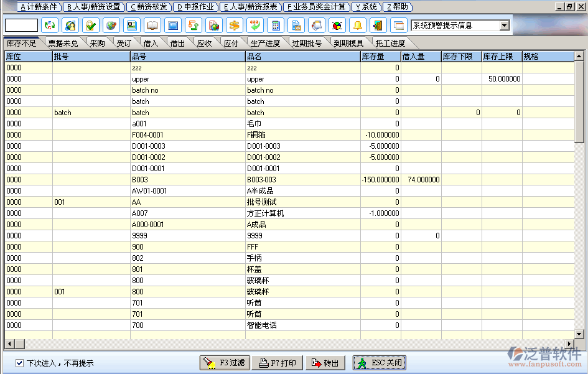
Task: Switch to the 票据未兑 tab
Action: 63,44
